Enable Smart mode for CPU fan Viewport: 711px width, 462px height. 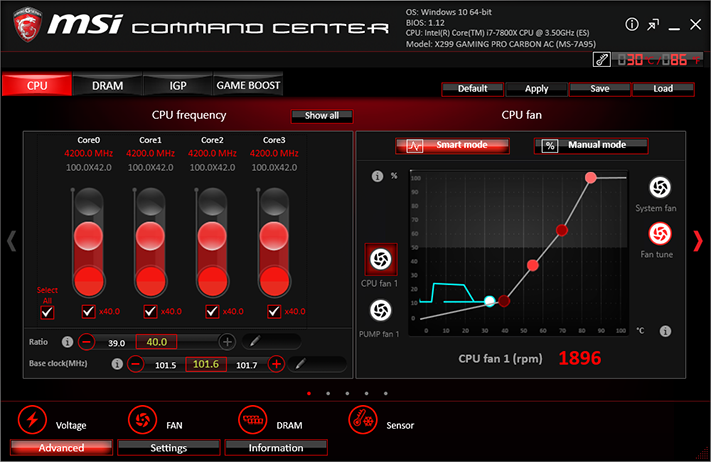tap(453, 146)
